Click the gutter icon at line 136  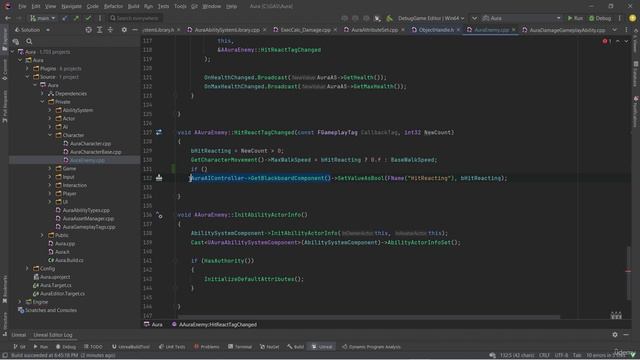click(x=159, y=215)
